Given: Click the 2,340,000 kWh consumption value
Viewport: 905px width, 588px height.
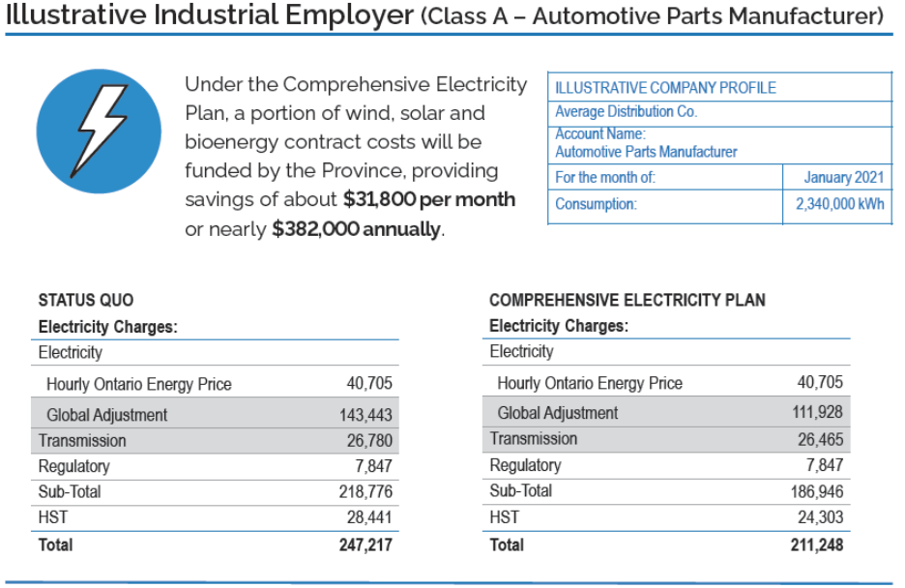Looking at the screenshot, I should tap(840, 204).
